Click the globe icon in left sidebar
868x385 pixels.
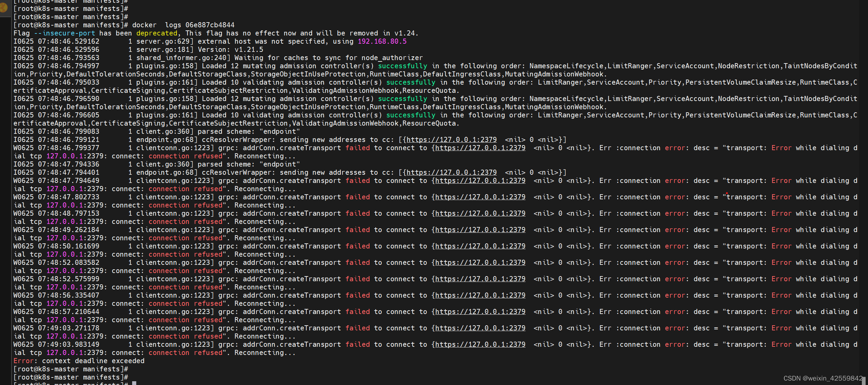coord(3,7)
